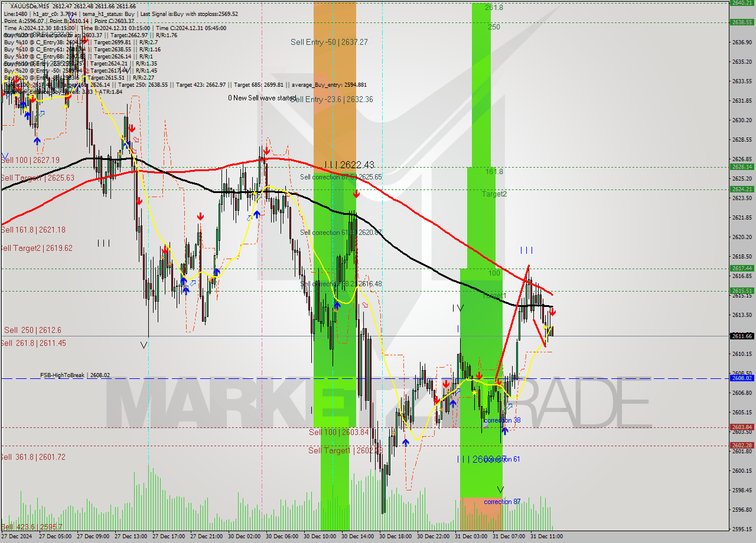The image size is (756, 543).
Task: Select the 'Sell Target2 | 2619.62' label
Action: point(37,248)
